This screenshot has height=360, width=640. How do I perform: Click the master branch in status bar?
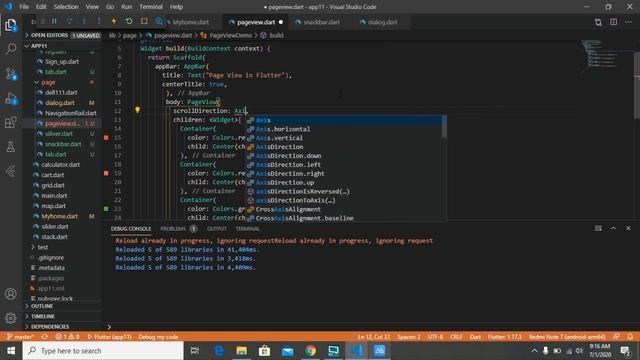pyautogui.click(x=20, y=337)
